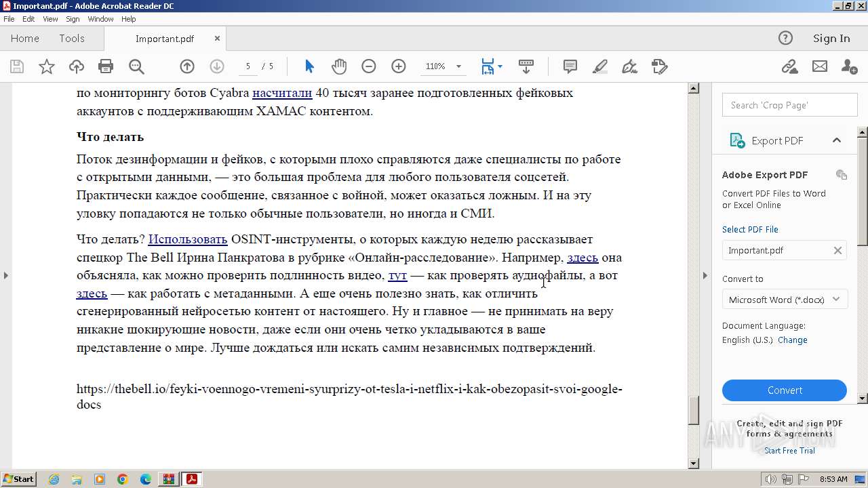Open the Microsoft Word format dropdown
The image size is (868, 488).
tap(785, 300)
